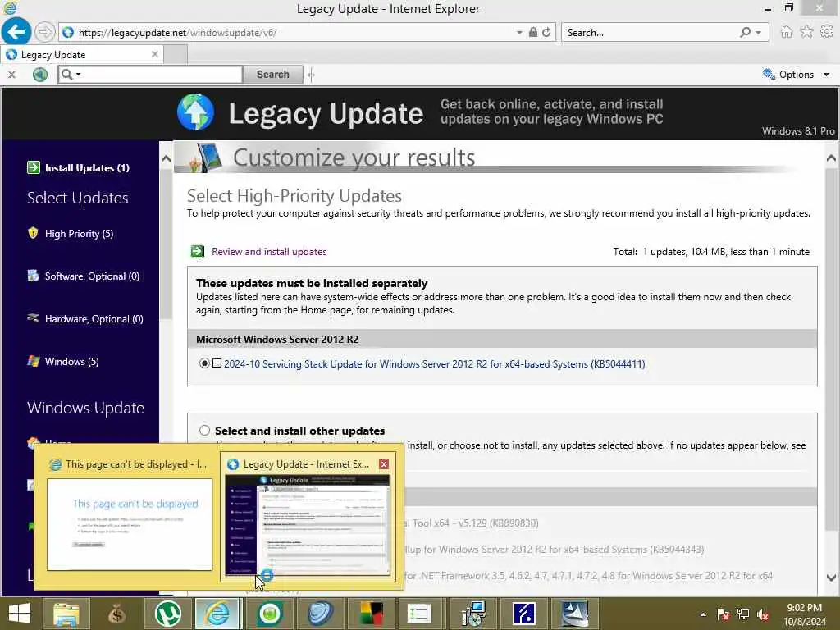Click the toolbar globe icon
Image resolution: width=840 pixels, height=630 pixels.
tap(40, 75)
